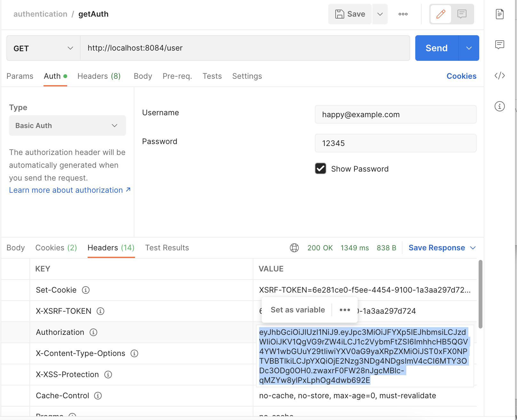Click the Set as variable button
517x420 pixels.
point(297,310)
